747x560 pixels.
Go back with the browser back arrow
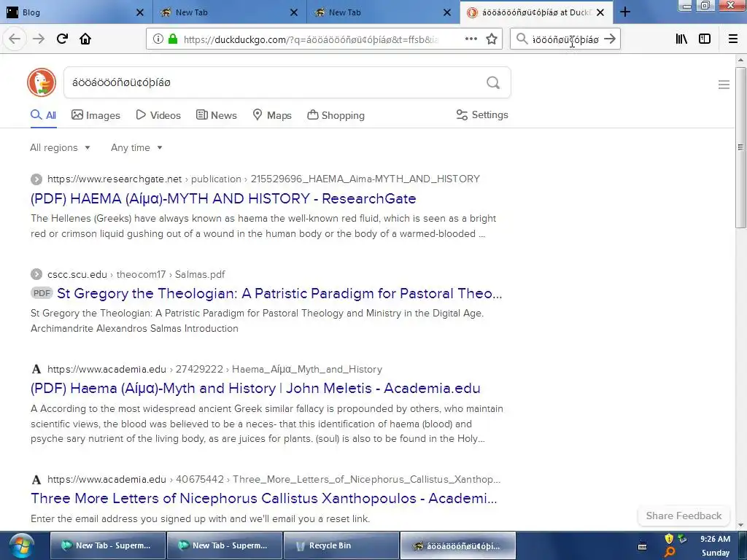(x=15, y=39)
